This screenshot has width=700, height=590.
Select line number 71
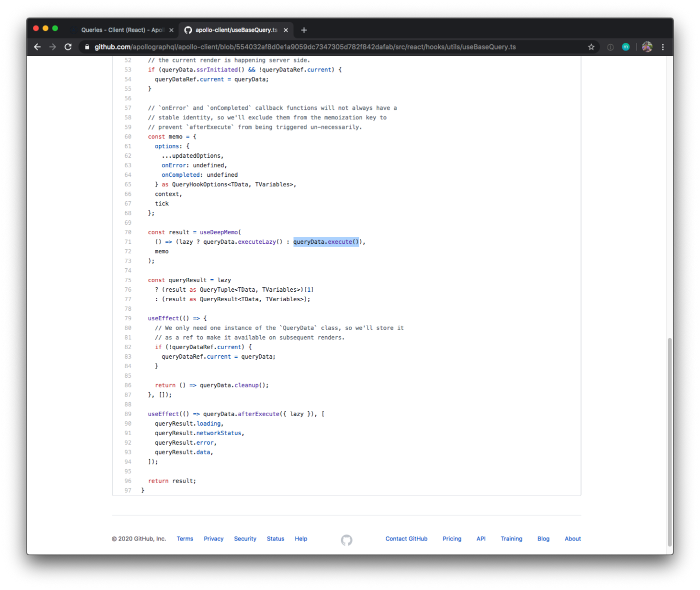coord(128,242)
